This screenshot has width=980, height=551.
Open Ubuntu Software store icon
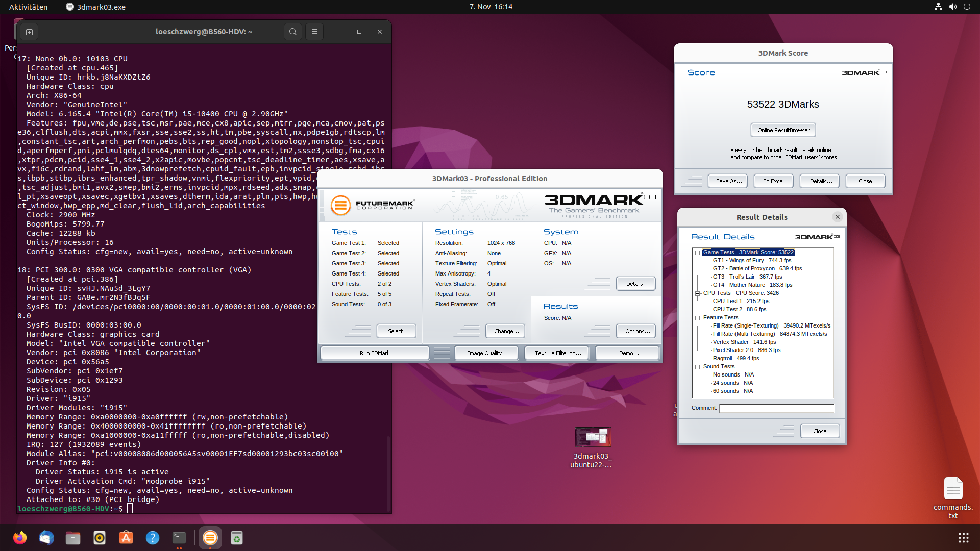[126, 538]
